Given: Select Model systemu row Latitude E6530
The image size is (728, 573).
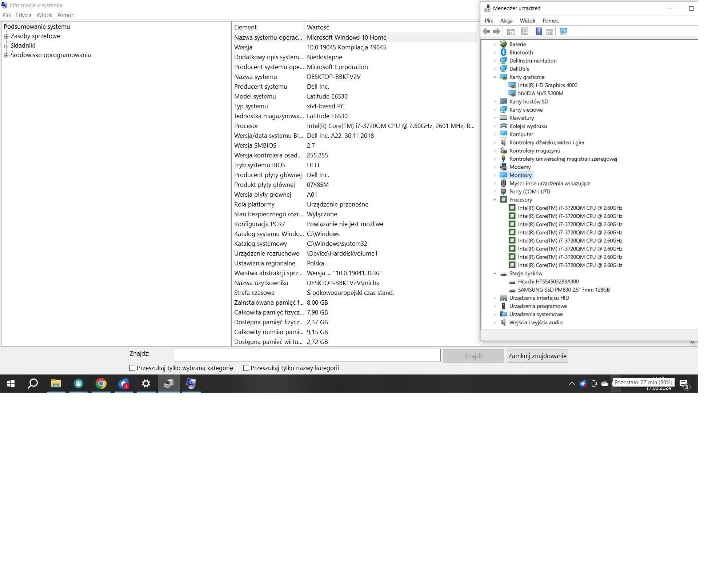Looking at the screenshot, I should pyautogui.click(x=355, y=96).
